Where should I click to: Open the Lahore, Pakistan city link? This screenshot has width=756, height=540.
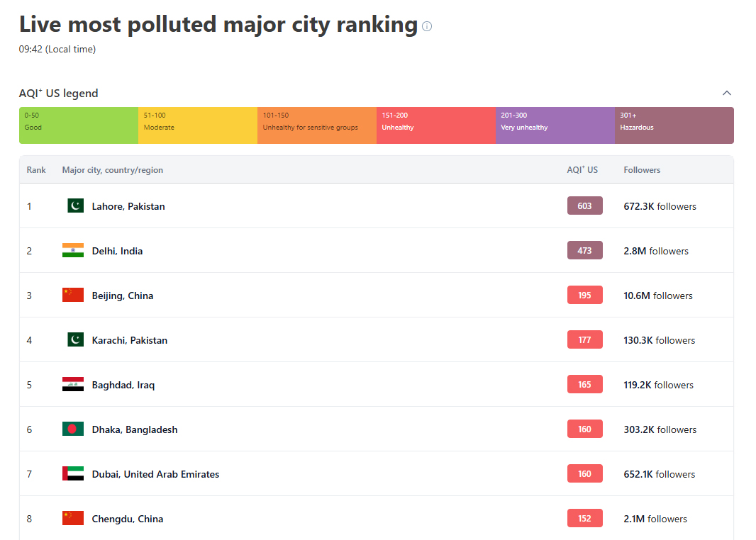pos(128,206)
